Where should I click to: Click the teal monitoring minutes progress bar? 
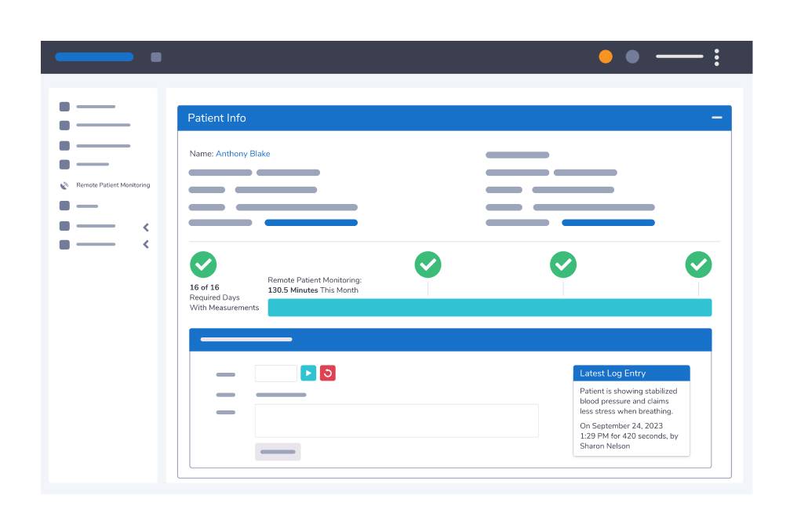(x=489, y=308)
